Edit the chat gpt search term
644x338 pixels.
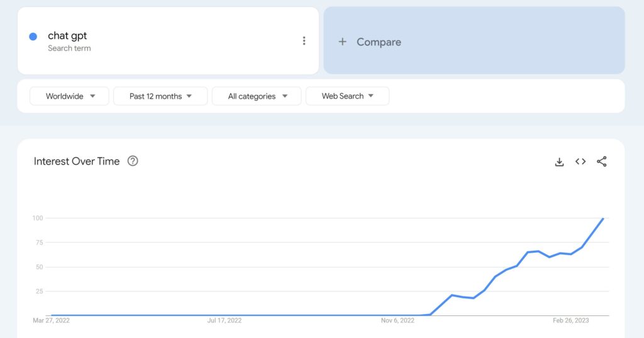tap(67, 36)
